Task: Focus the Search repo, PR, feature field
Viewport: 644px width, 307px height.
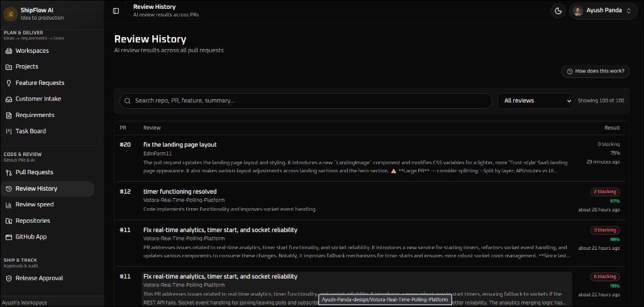Action: [x=306, y=101]
